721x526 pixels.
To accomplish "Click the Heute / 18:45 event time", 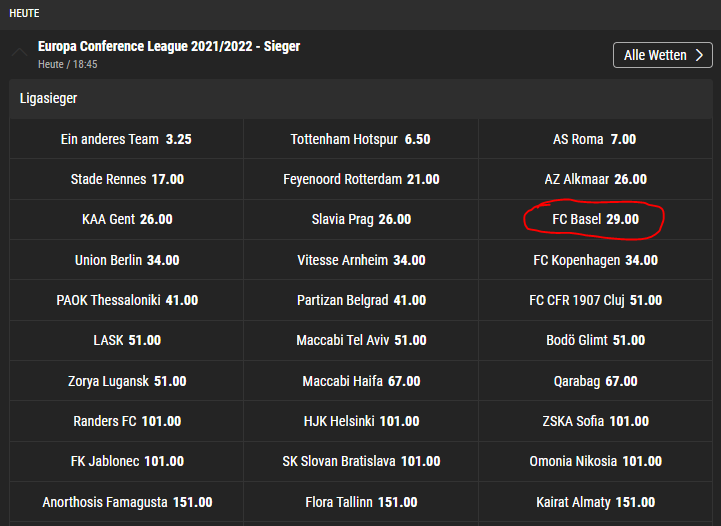I will click(68, 64).
